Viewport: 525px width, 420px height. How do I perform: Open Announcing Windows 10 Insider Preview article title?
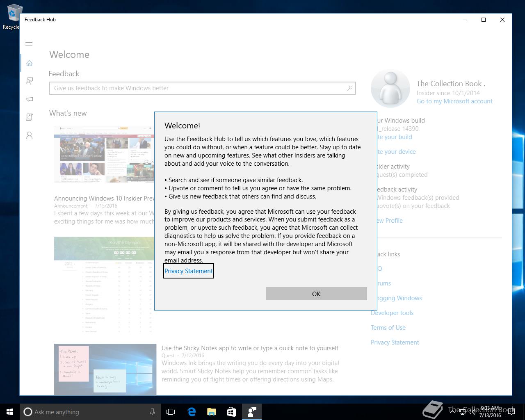(104, 199)
